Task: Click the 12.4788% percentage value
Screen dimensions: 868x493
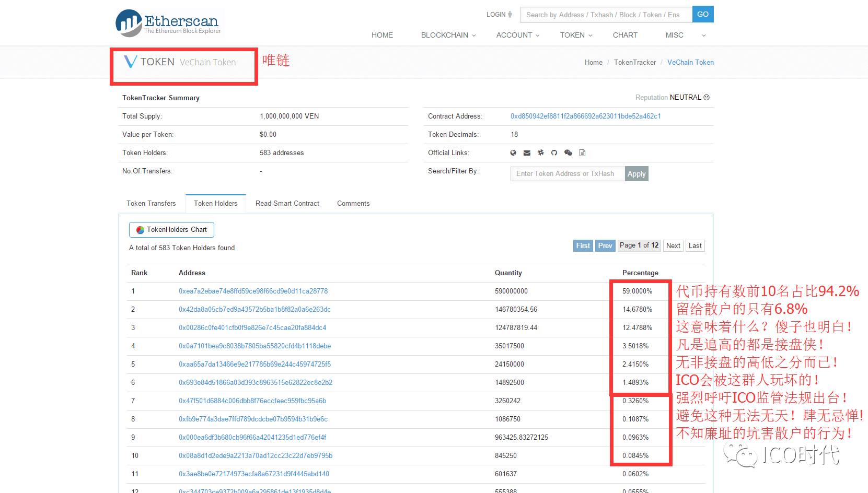Action: tap(637, 327)
